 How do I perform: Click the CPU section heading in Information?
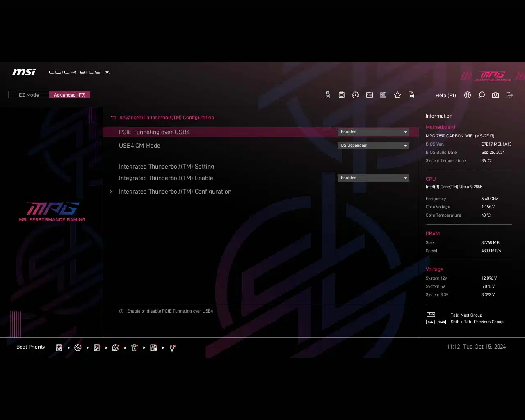[431, 179]
